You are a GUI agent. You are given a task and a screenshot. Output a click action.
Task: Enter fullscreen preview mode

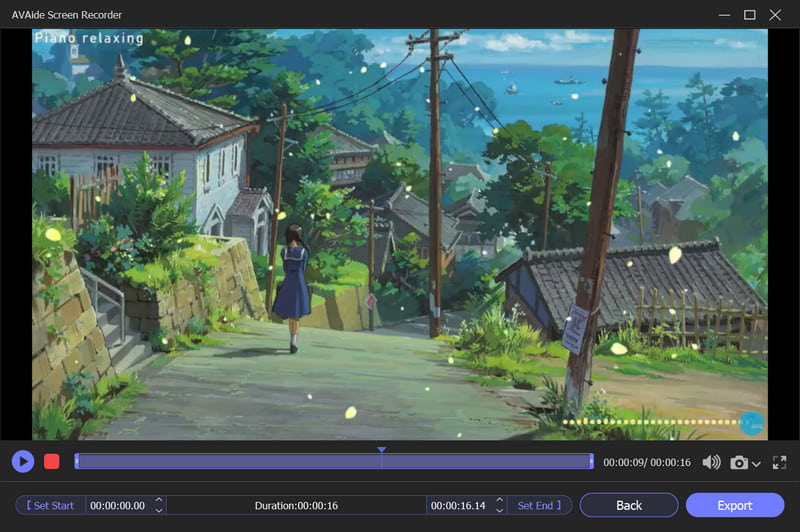pyautogui.click(x=779, y=463)
